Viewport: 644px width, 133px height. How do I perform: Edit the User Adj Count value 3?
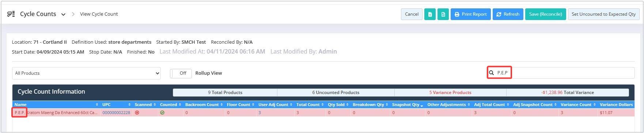coord(260,113)
